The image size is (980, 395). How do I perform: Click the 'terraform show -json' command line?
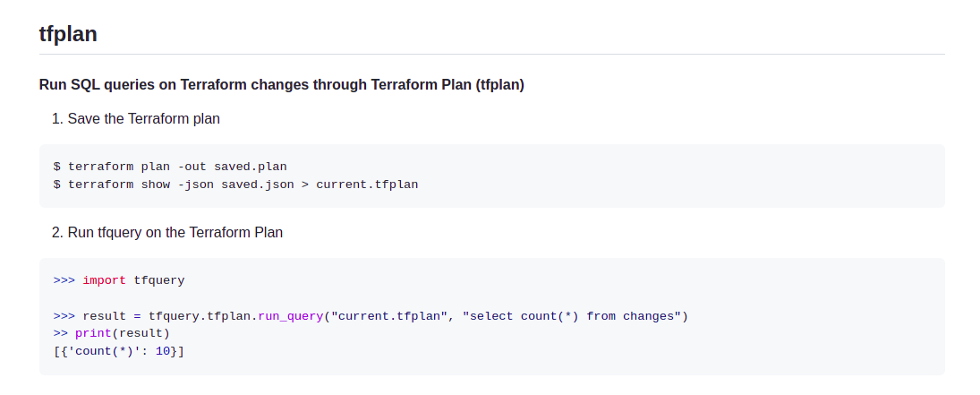[x=235, y=185]
